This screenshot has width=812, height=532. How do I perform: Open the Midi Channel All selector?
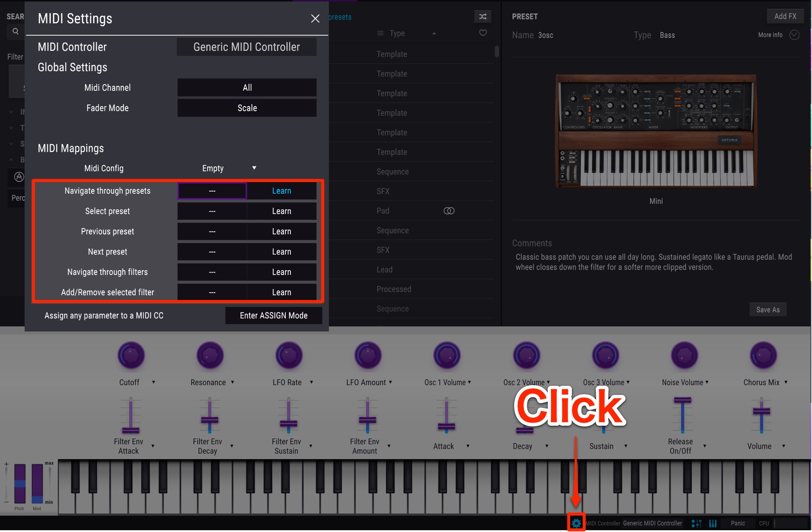(247, 88)
